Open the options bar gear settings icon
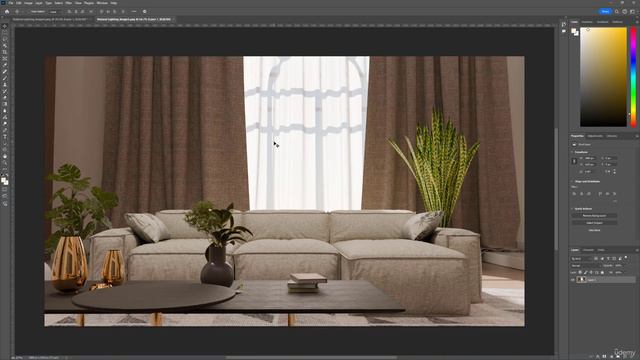Viewport: 640px width, 360px height. point(144,11)
